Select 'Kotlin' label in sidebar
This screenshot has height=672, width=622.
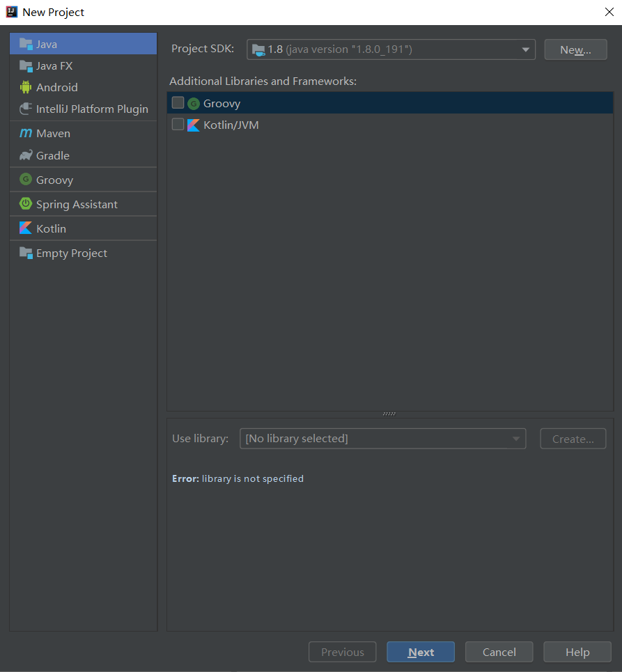pos(51,229)
